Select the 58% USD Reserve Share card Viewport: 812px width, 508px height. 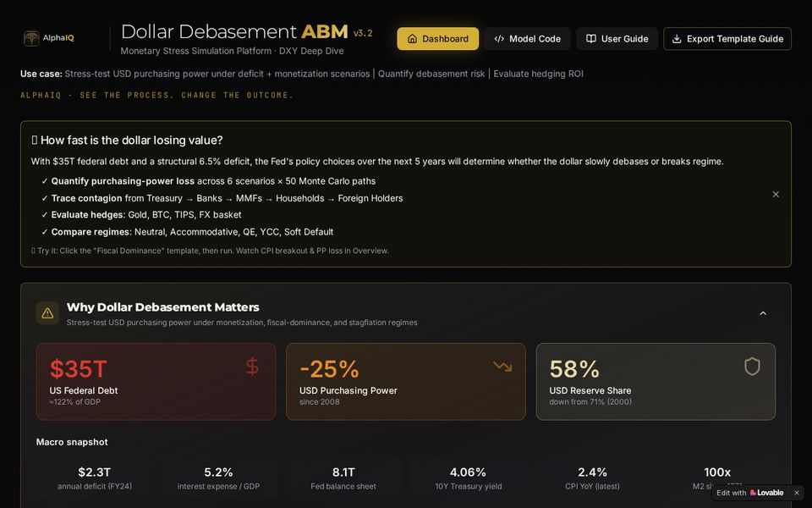click(x=656, y=382)
